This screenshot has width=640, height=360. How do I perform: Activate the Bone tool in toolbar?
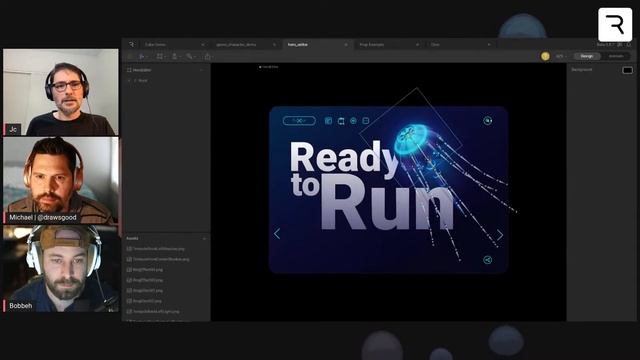coord(189,56)
